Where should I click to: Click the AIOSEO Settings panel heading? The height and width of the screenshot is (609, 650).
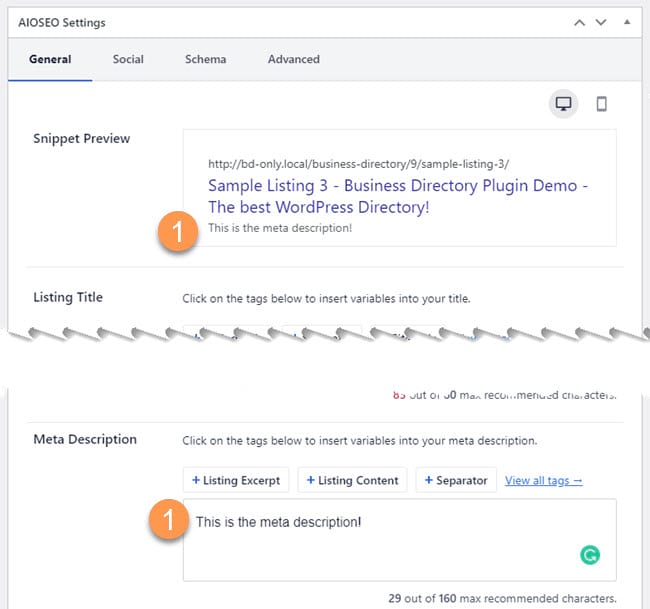tap(62, 23)
